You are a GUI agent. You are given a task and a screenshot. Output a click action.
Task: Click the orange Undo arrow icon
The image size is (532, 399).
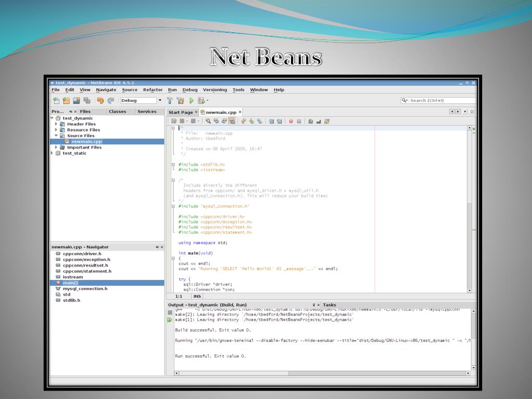click(100, 100)
